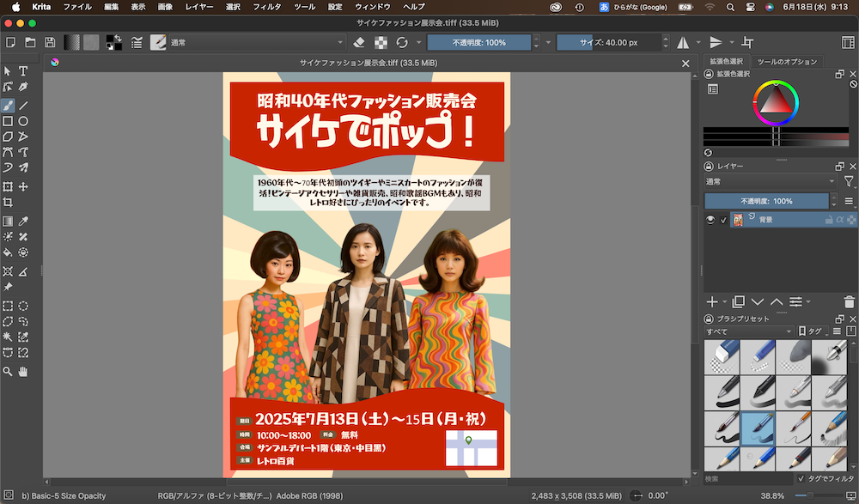
Task: Select the Move tool
Action: coord(23,187)
